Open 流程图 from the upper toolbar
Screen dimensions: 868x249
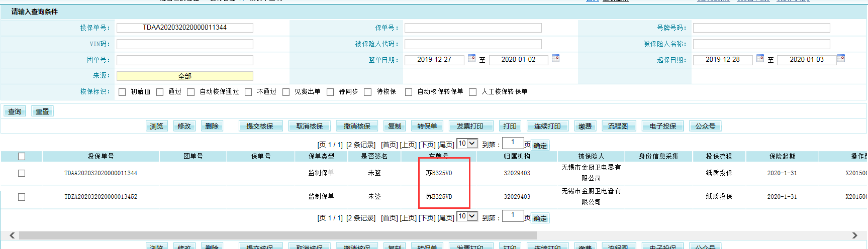(618, 126)
